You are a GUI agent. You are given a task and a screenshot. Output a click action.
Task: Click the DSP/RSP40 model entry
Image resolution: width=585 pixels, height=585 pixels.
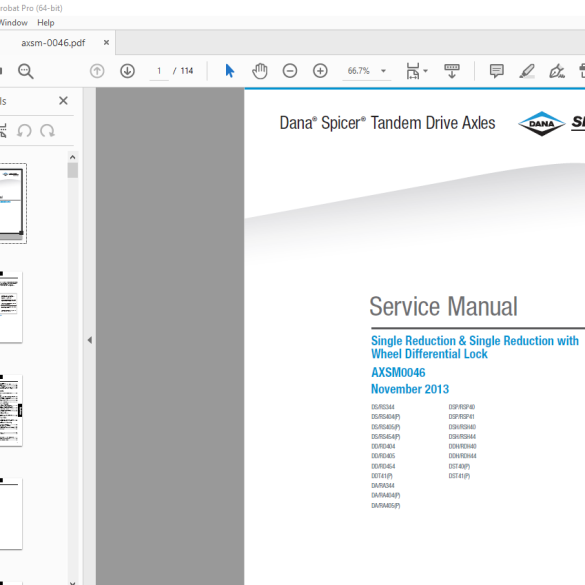(462, 407)
